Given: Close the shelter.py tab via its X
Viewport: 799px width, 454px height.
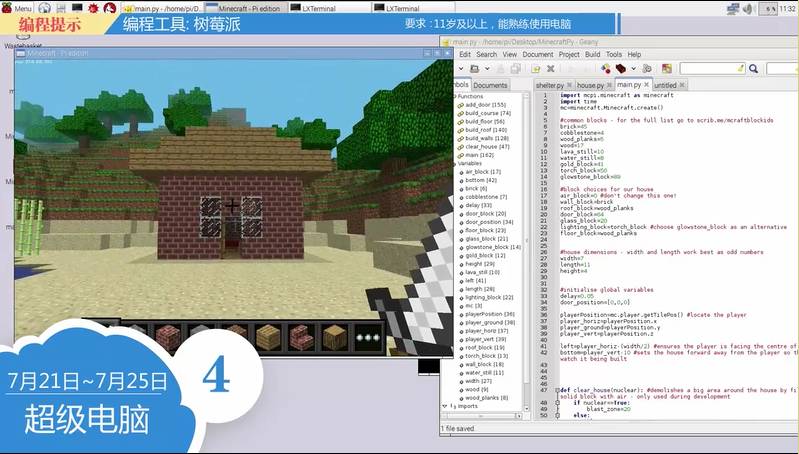Looking at the screenshot, I should click(x=571, y=85).
